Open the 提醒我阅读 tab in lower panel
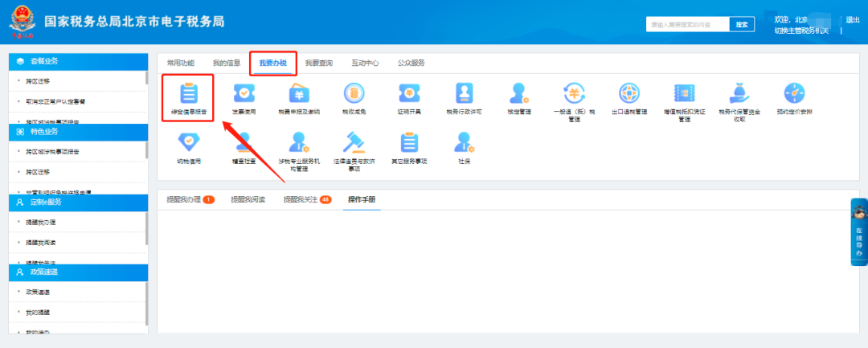868x348 pixels. 248,200
